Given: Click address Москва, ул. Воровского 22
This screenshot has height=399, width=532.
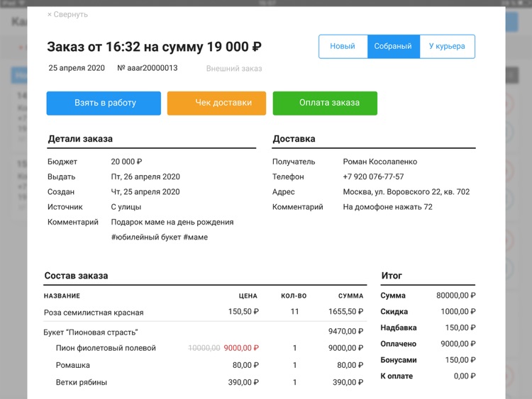Looking at the screenshot, I should click(x=391, y=192).
